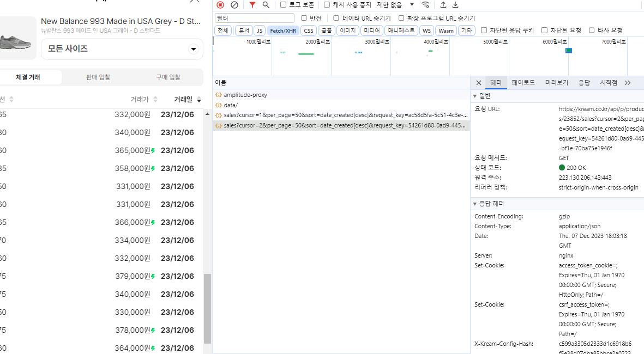Toggle 차단된 응답 쿠키 checkbox
The height and width of the screenshot is (354, 644).
pyautogui.click(x=484, y=30)
